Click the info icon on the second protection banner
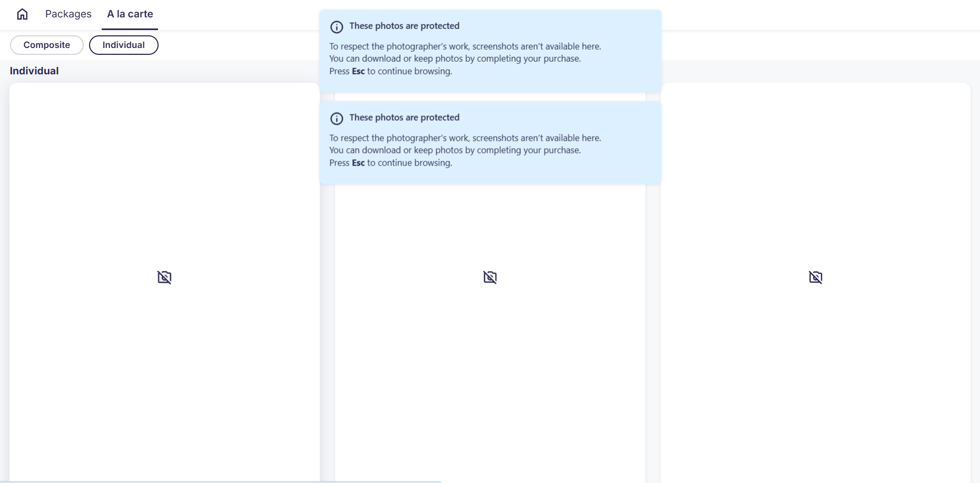This screenshot has height=483, width=980. pyautogui.click(x=337, y=118)
